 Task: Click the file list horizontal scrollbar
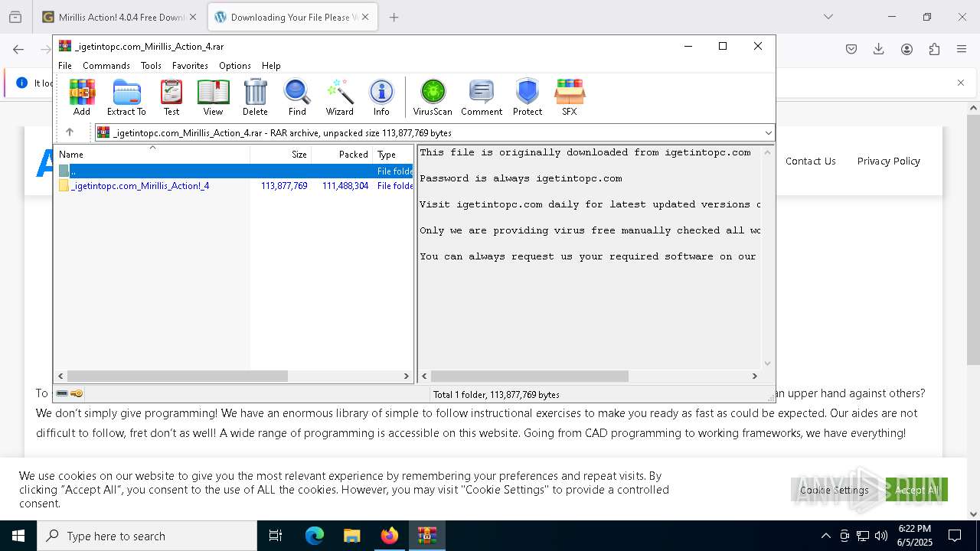(x=177, y=376)
